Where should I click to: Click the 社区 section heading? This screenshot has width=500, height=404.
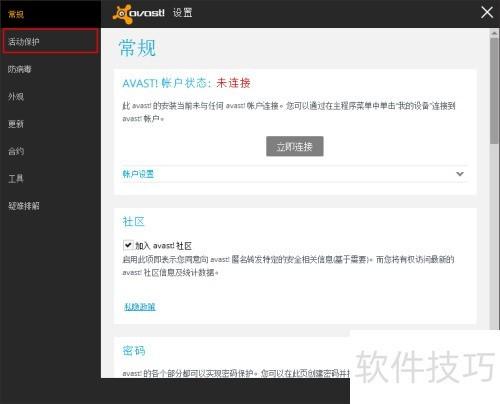tap(134, 221)
